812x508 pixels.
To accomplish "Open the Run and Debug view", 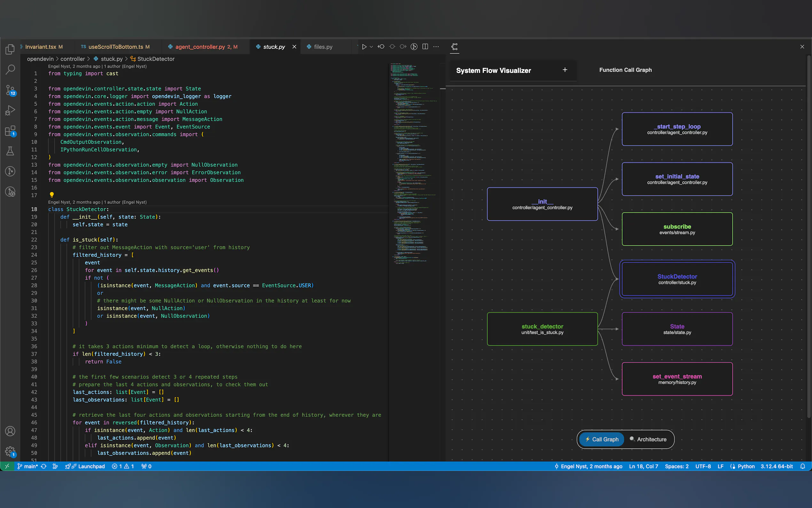I will (x=10, y=110).
